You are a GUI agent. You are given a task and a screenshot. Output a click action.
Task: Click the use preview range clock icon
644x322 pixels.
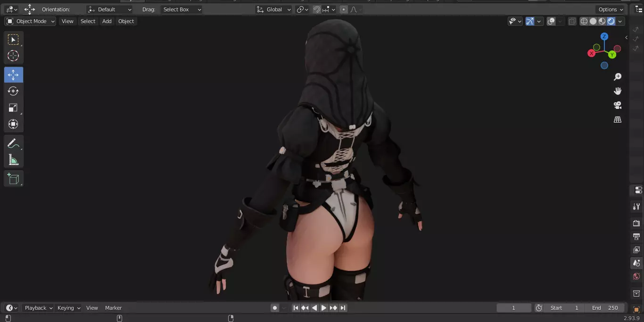coord(539,308)
